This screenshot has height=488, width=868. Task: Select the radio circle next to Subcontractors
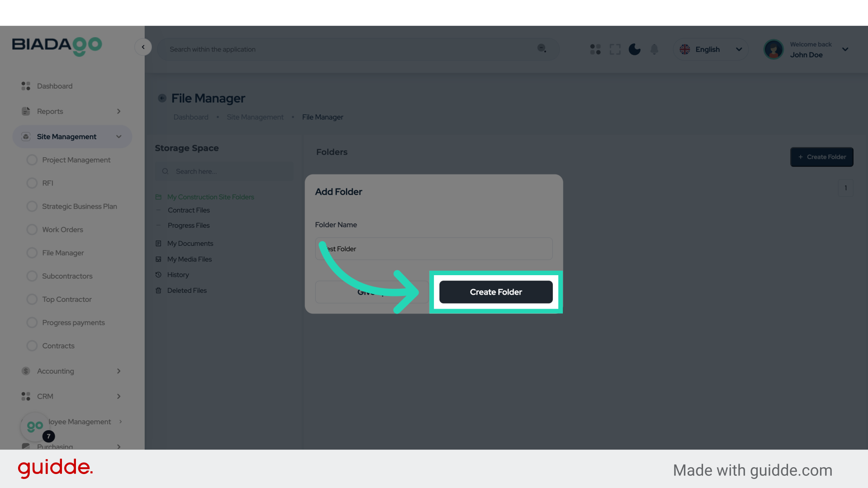point(32,276)
